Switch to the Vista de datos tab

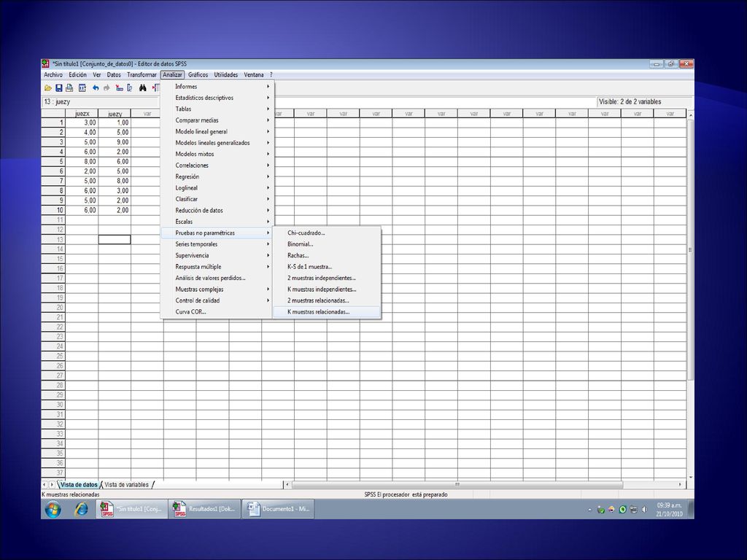click(79, 485)
